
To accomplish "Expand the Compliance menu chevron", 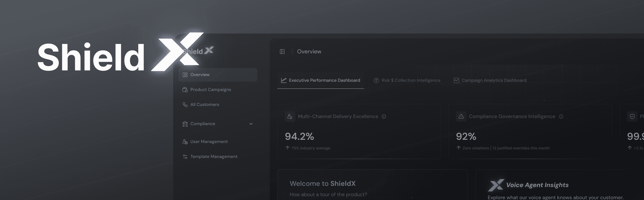I will pyautogui.click(x=251, y=124).
